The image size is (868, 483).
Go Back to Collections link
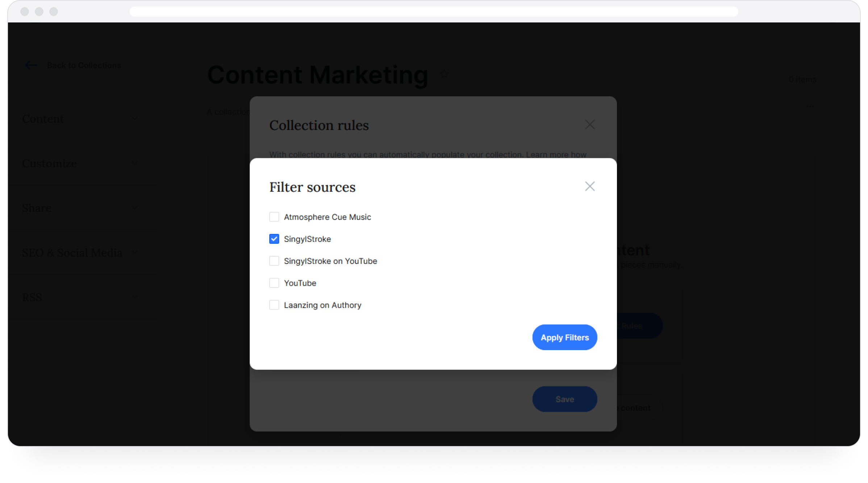click(x=84, y=66)
